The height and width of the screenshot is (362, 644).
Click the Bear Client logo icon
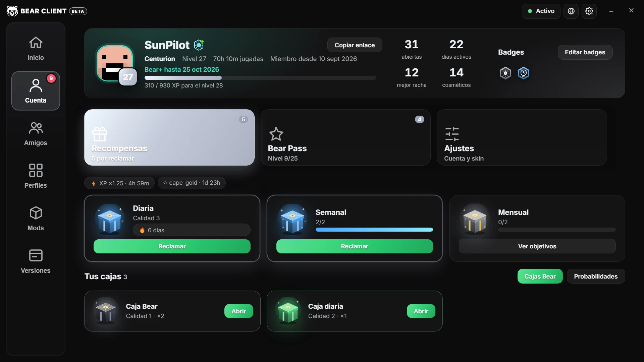(12, 11)
